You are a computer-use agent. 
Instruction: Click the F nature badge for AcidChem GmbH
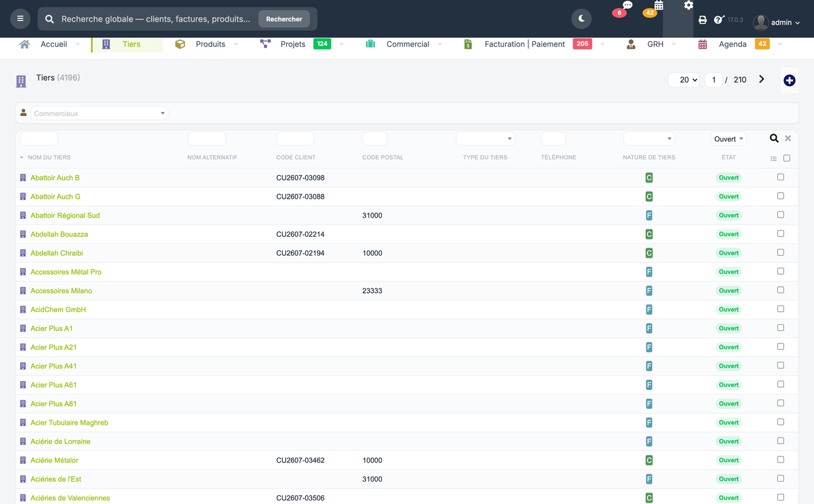click(649, 309)
